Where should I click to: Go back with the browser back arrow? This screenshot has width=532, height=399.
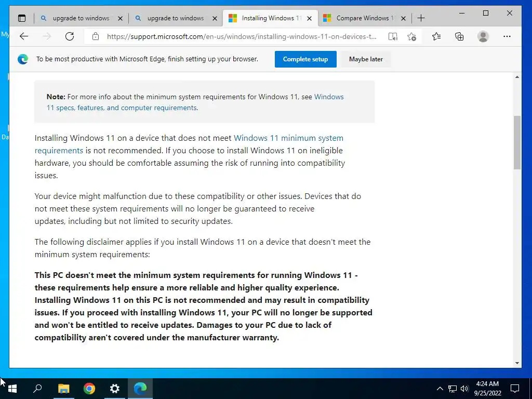pyautogui.click(x=24, y=36)
